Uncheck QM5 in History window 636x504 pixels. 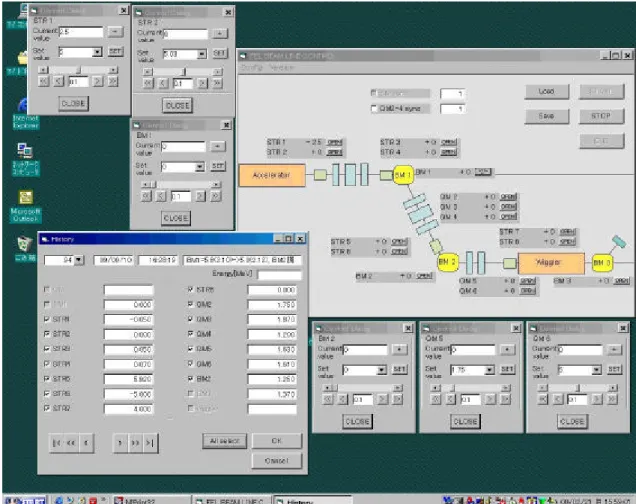pos(190,349)
